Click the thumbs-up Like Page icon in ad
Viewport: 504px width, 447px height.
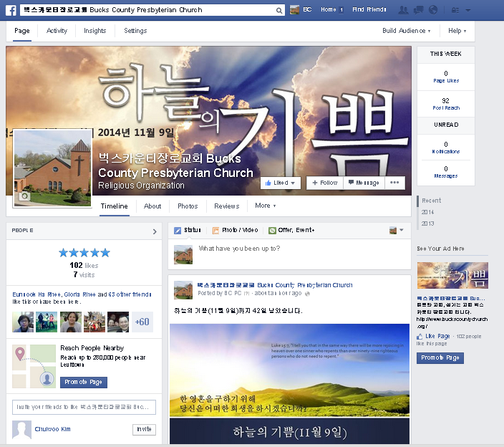click(420, 337)
